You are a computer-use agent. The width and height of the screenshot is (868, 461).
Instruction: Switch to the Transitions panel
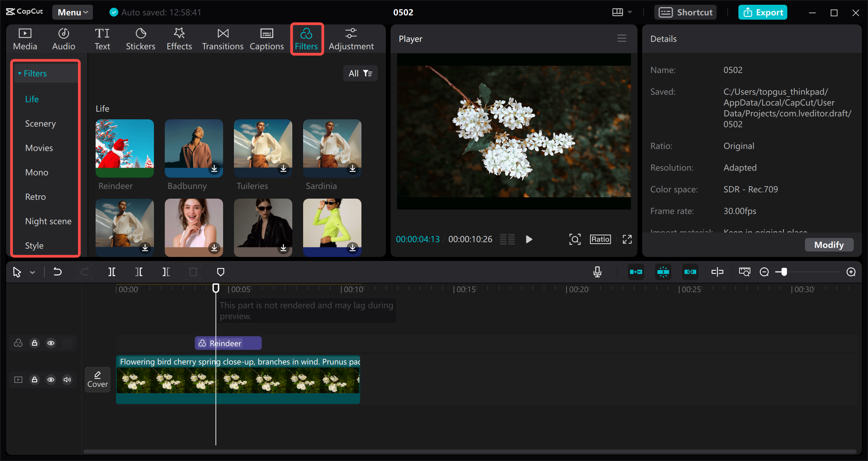click(x=222, y=38)
